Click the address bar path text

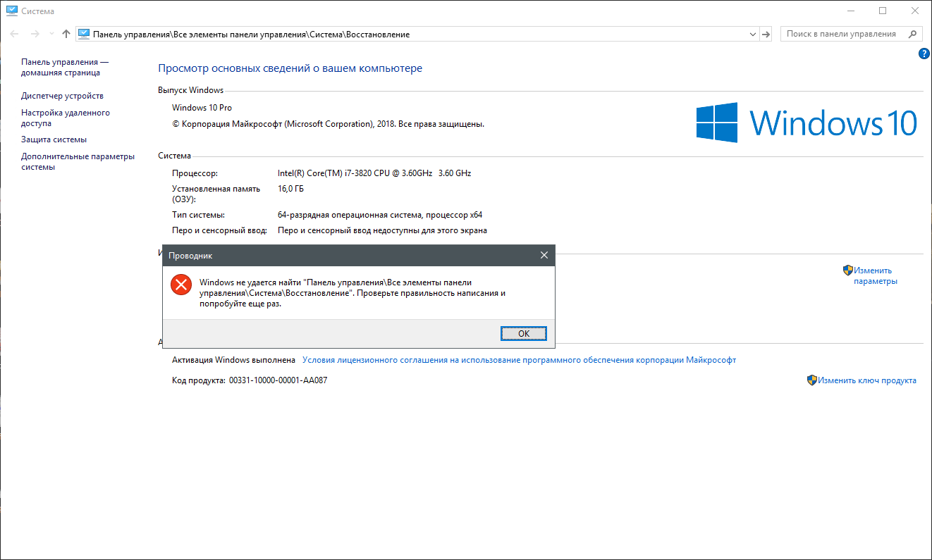point(251,34)
